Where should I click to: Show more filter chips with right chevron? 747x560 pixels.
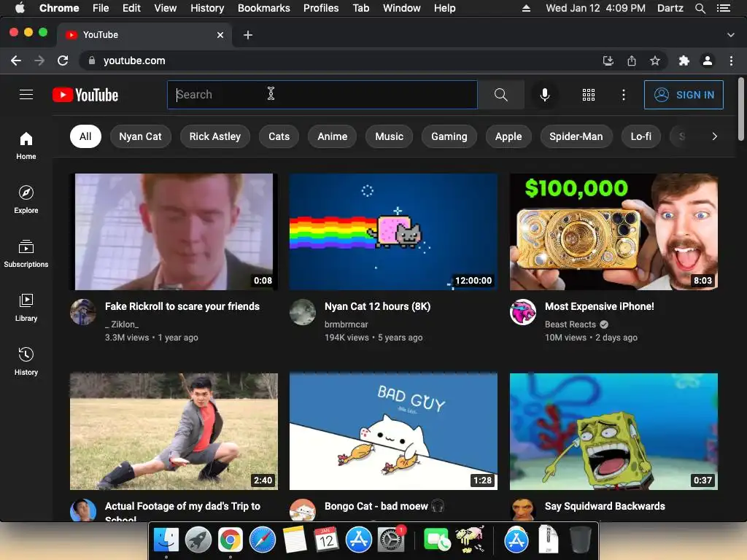[714, 136]
